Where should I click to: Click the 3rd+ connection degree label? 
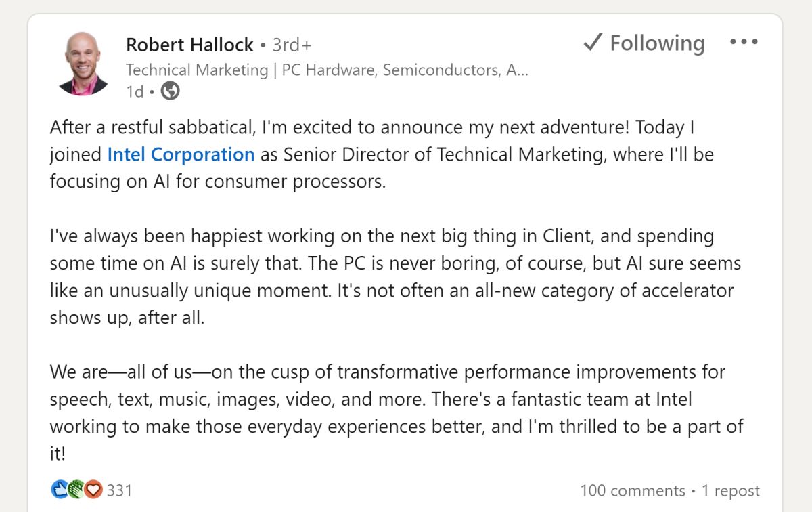[x=292, y=45]
